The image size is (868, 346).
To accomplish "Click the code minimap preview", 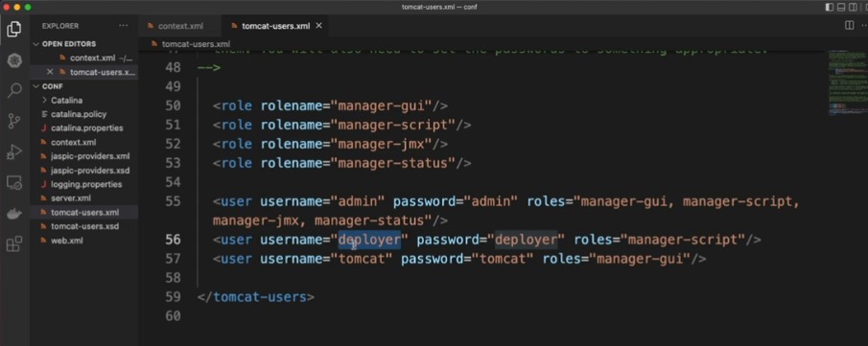I will pos(847,83).
